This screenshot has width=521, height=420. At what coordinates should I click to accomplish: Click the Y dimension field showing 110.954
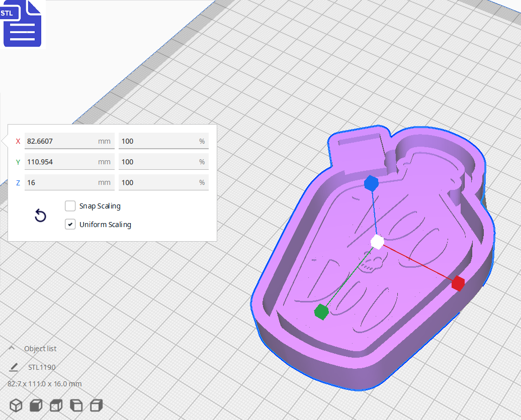(69, 161)
